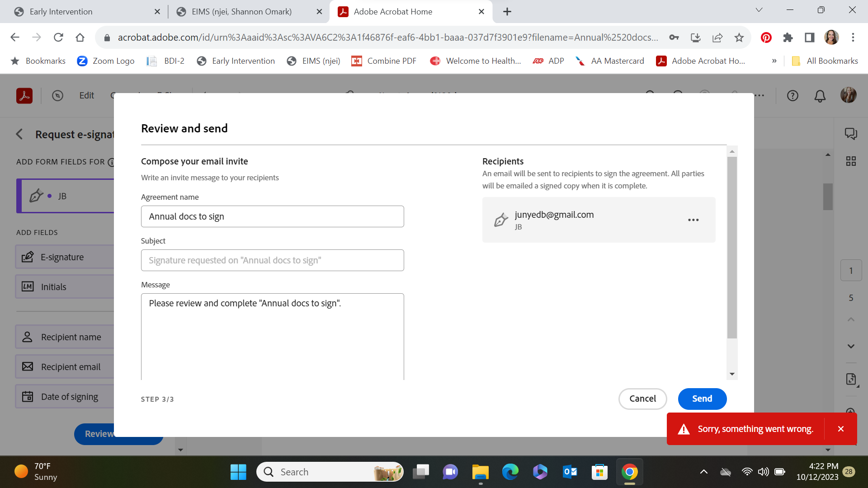Open Adobe Acrobat home via the logo
868x488 pixels.
(x=24, y=95)
